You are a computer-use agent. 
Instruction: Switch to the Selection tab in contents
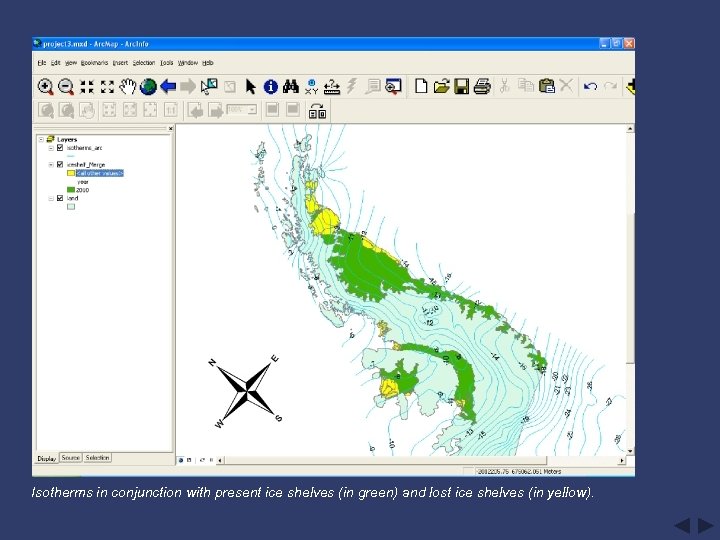[x=97, y=458]
